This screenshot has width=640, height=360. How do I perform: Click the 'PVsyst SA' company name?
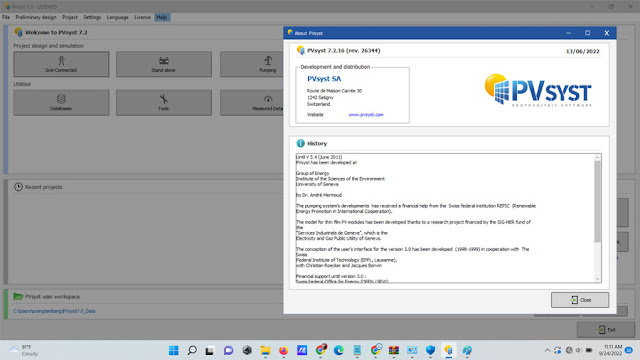[324, 79]
